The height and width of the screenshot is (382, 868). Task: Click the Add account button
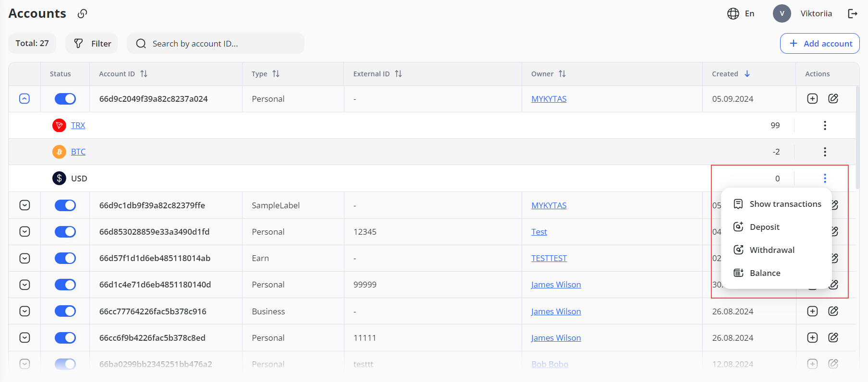(x=820, y=43)
